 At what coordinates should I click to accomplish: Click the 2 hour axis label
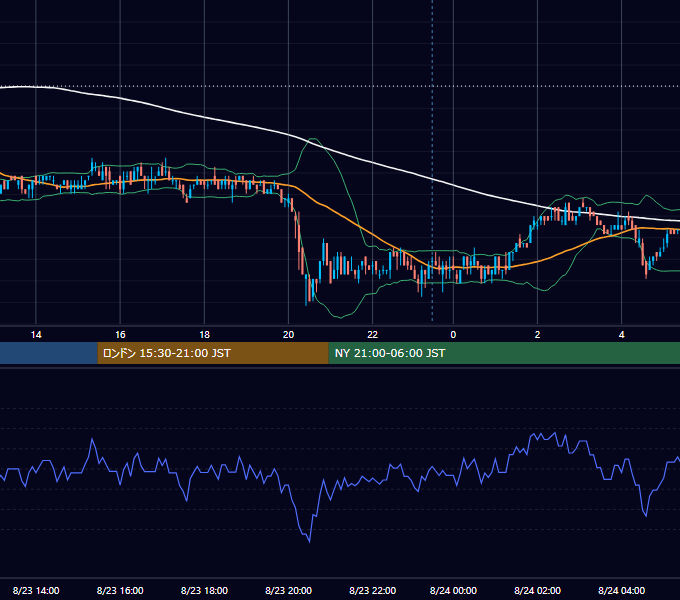(x=537, y=335)
